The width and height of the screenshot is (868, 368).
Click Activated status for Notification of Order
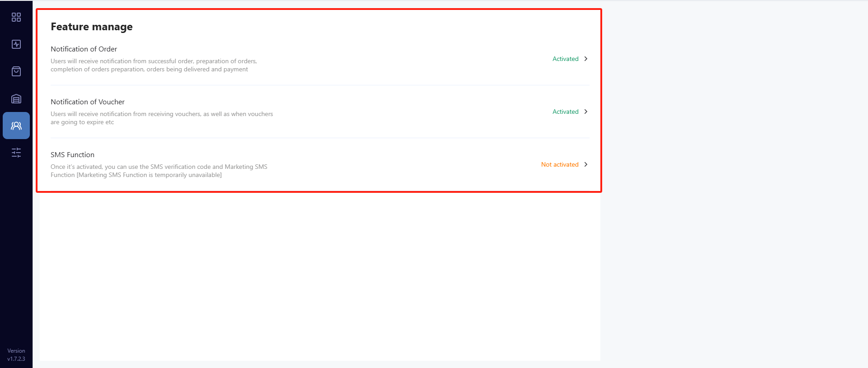[x=566, y=59]
